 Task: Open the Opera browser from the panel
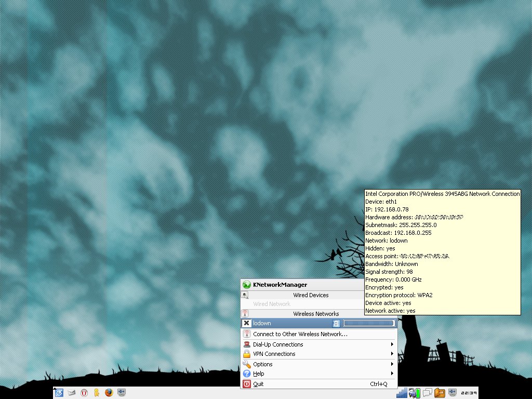tap(84, 393)
